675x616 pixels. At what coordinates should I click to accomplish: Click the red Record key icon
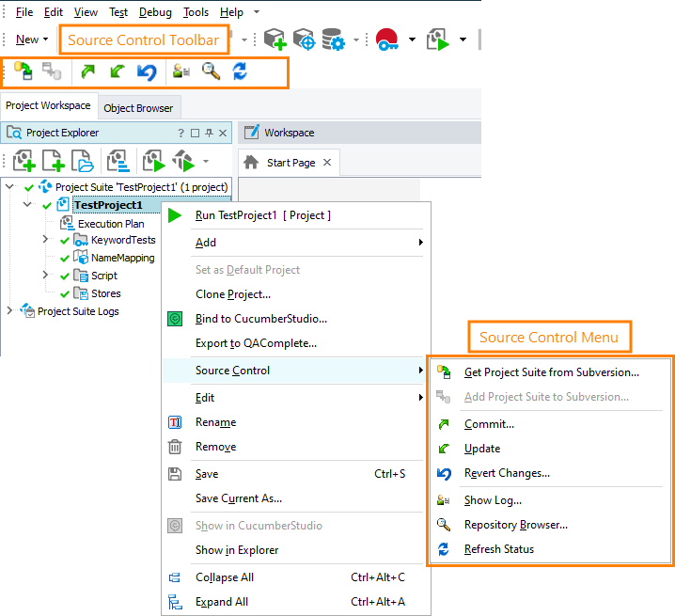click(x=386, y=39)
